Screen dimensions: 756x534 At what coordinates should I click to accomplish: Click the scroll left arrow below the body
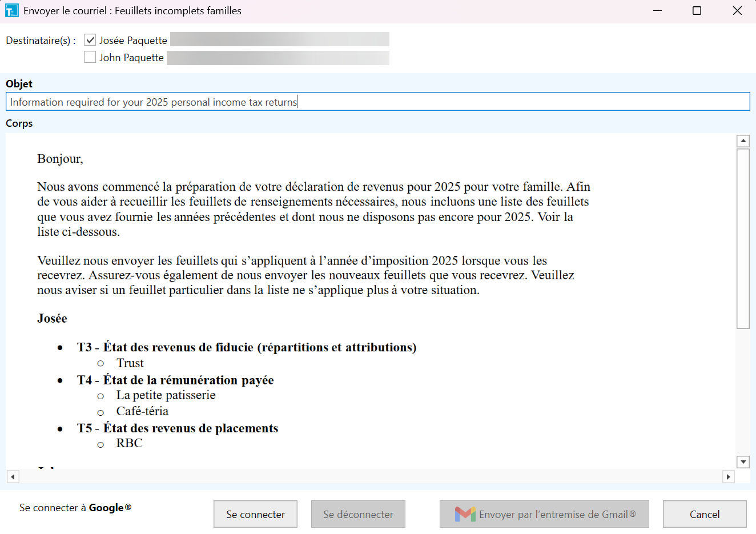click(x=13, y=476)
